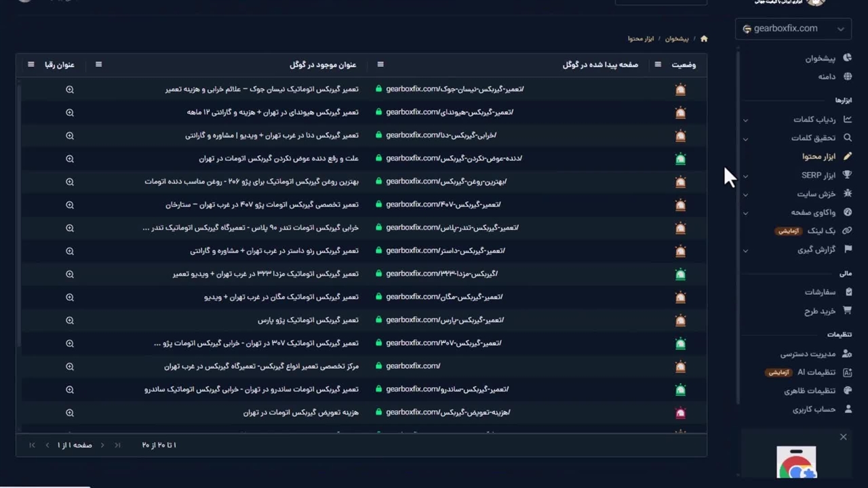Open gearboxfix.com/ homepage URL link in table
The width and height of the screenshot is (868, 488).
[413, 366]
